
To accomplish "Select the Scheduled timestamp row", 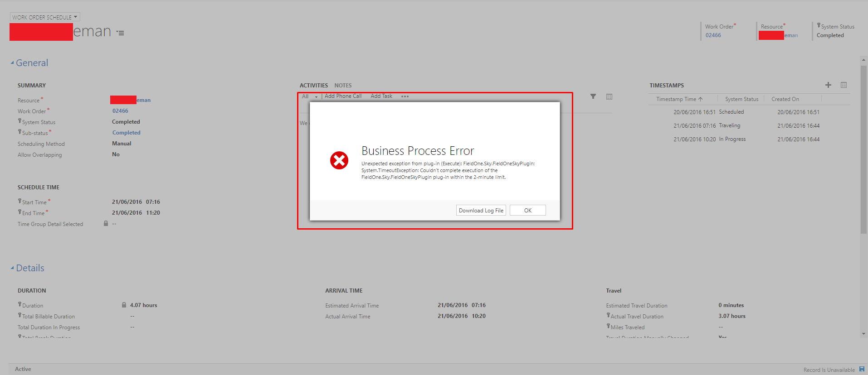I will tap(748, 112).
